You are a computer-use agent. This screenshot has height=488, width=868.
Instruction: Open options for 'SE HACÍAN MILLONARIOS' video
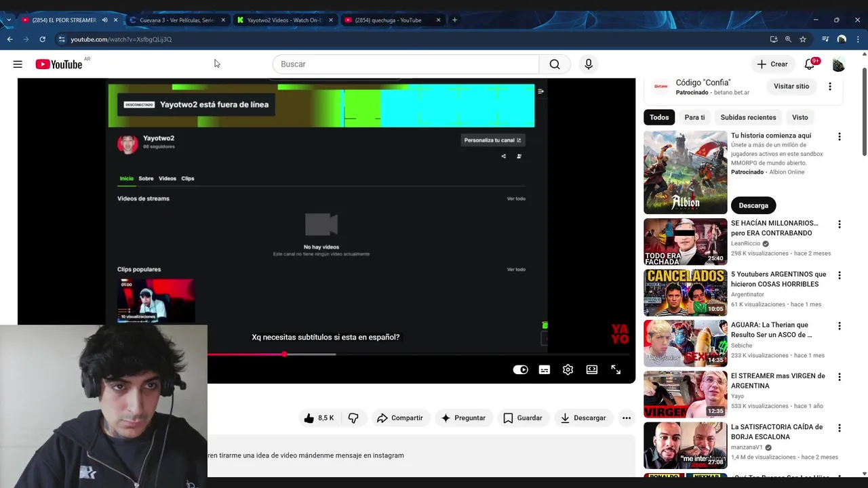[840, 224]
